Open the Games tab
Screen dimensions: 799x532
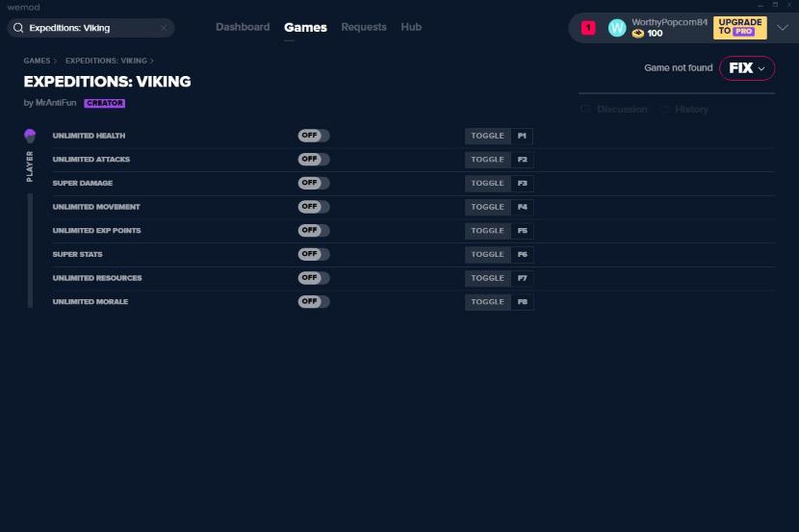[x=305, y=28]
